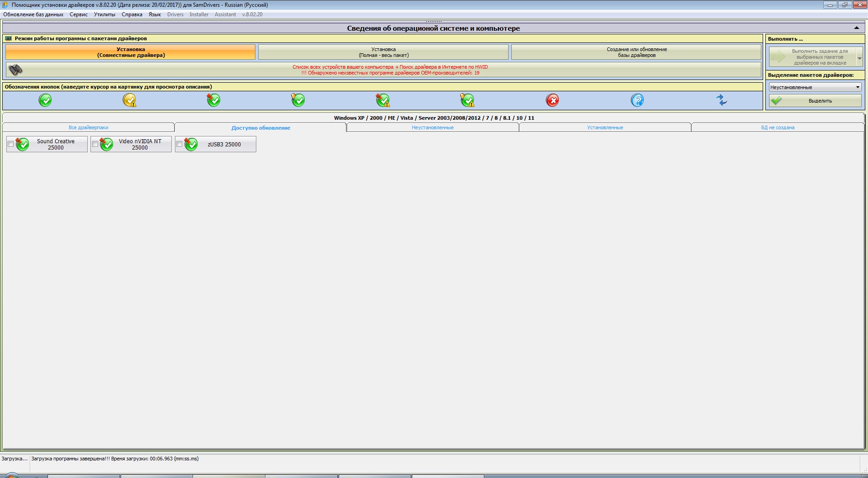This screenshot has height=478, width=868.
Task: Open the Утилиты menu
Action: [x=104, y=14]
